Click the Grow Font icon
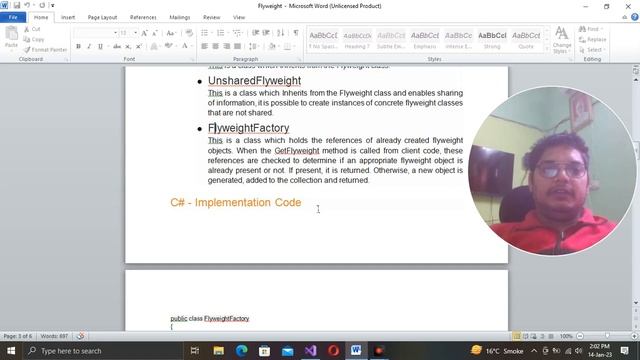640x360 pixels. [x=144, y=33]
